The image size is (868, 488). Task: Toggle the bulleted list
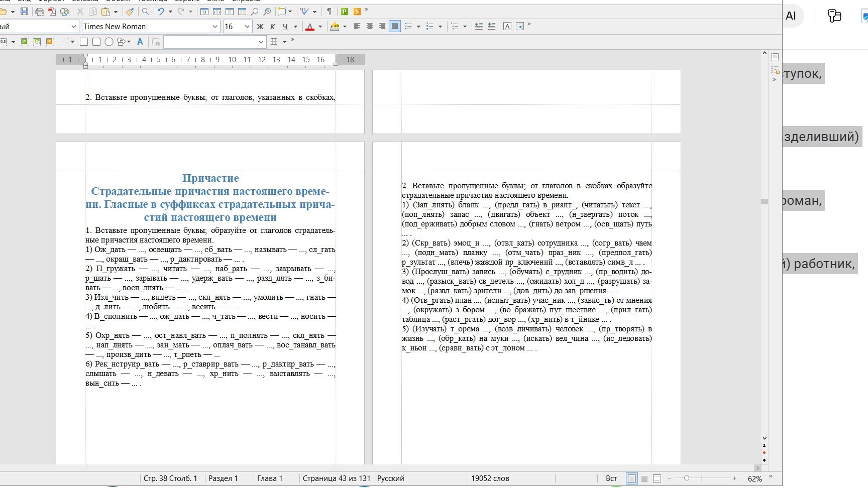click(x=408, y=27)
